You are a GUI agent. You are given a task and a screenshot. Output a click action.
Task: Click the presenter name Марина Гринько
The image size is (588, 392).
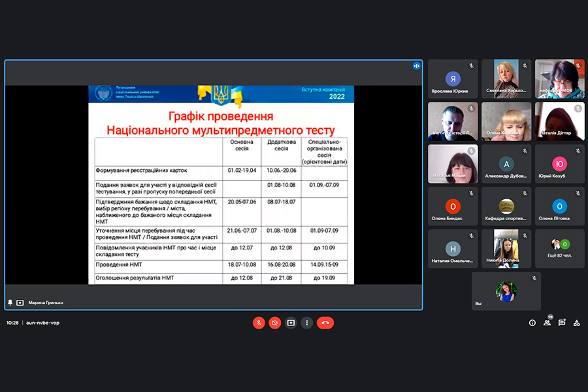click(x=46, y=302)
